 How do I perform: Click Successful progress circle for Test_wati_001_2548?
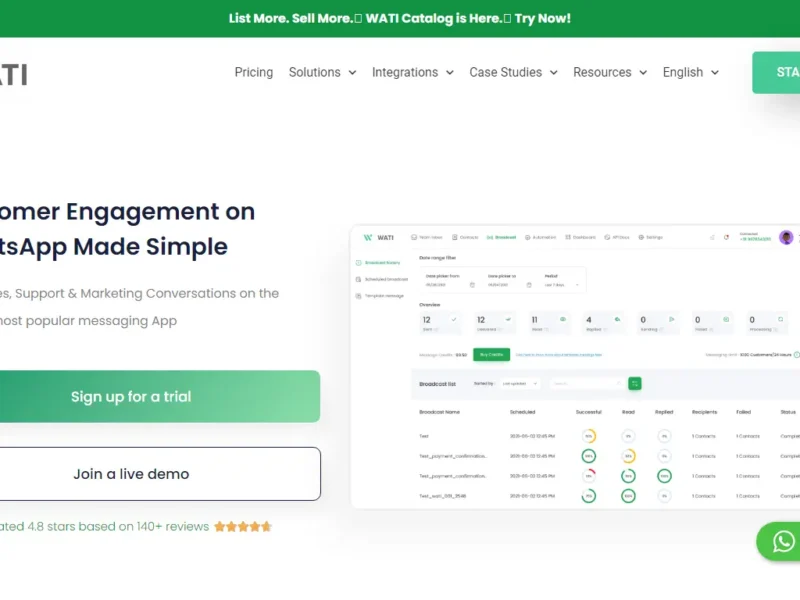(x=589, y=495)
